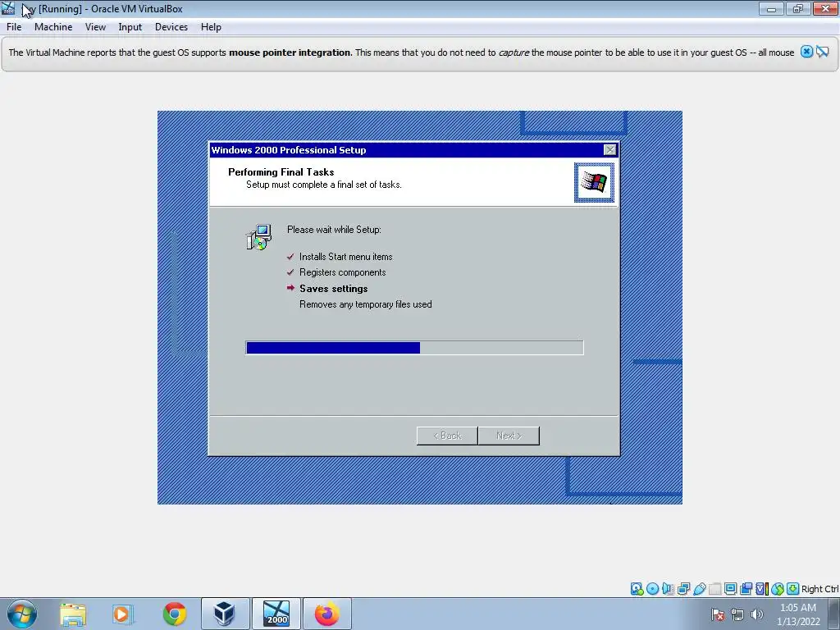The width and height of the screenshot is (840, 630).
Task: Open the volume speaker tray icon
Action: point(757,614)
